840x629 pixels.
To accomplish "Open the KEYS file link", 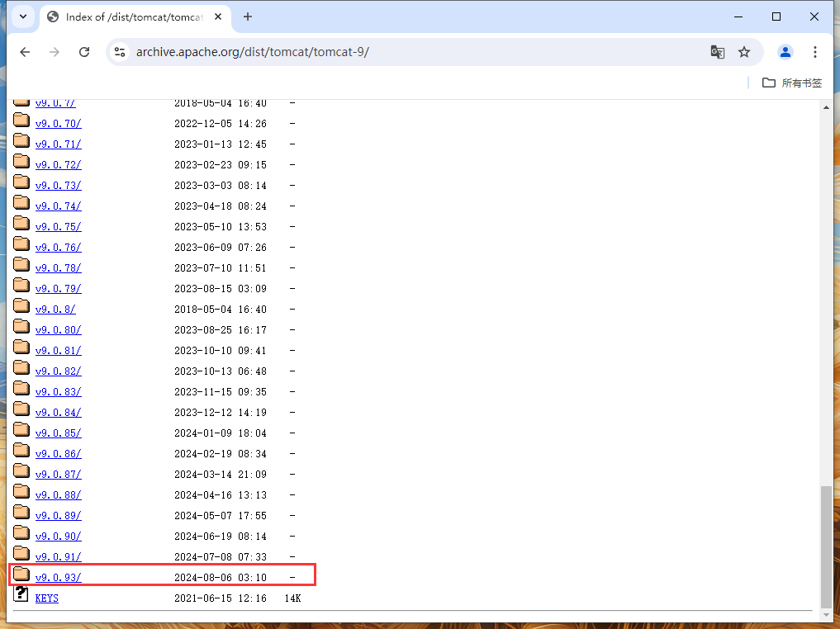I will click(46, 598).
